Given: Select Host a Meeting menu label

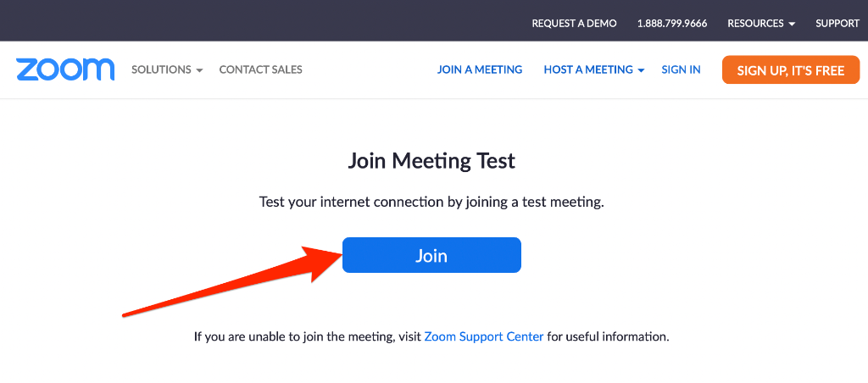Looking at the screenshot, I should coord(588,69).
